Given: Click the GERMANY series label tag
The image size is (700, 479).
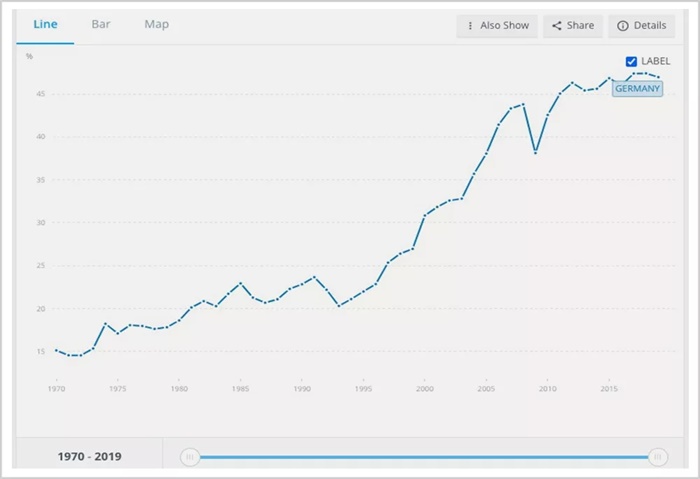Looking at the screenshot, I should coord(637,88).
